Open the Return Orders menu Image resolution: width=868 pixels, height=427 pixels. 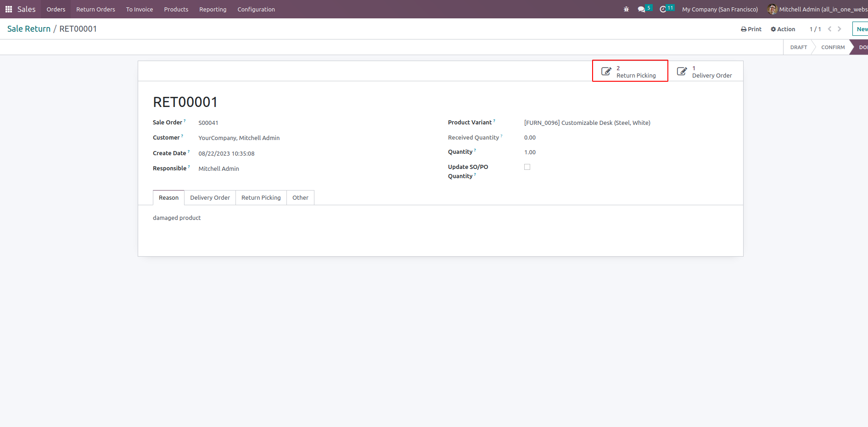pos(95,9)
